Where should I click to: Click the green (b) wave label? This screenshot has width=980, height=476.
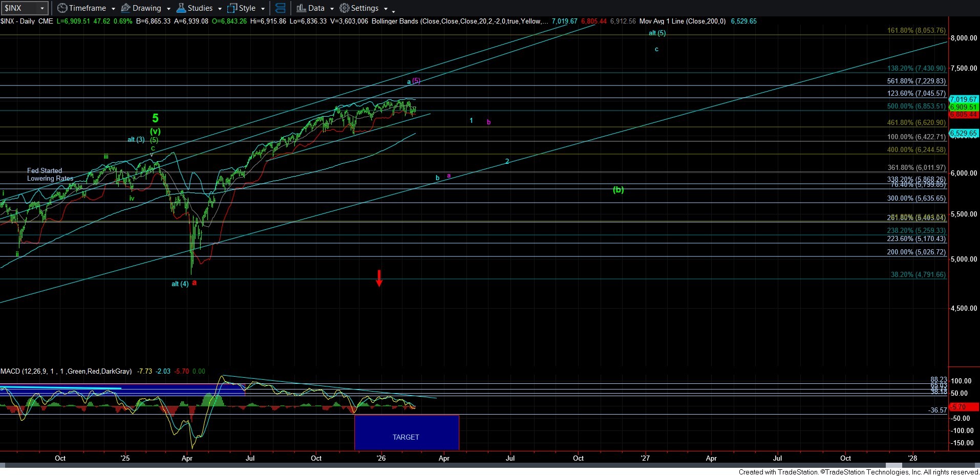pos(618,190)
